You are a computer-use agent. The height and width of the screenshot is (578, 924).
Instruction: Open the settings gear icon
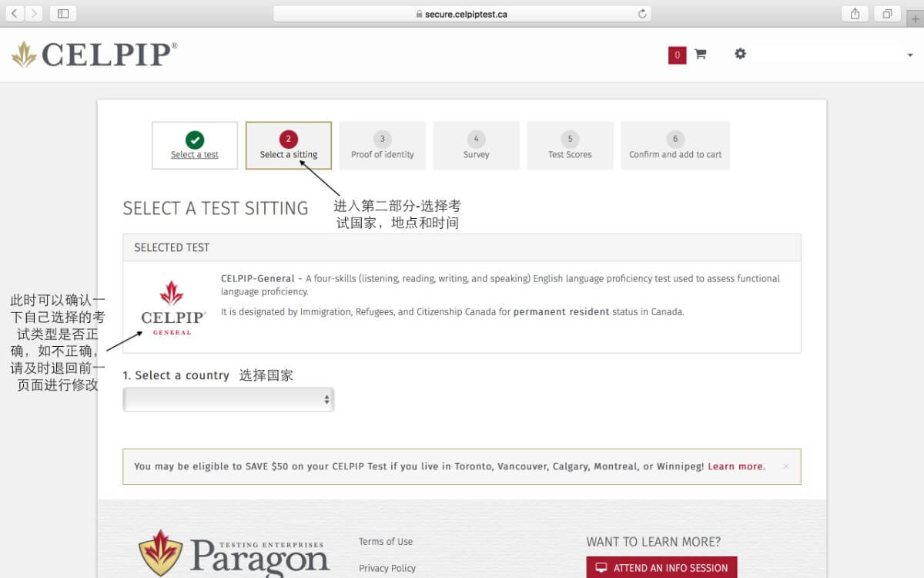point(740,54)
